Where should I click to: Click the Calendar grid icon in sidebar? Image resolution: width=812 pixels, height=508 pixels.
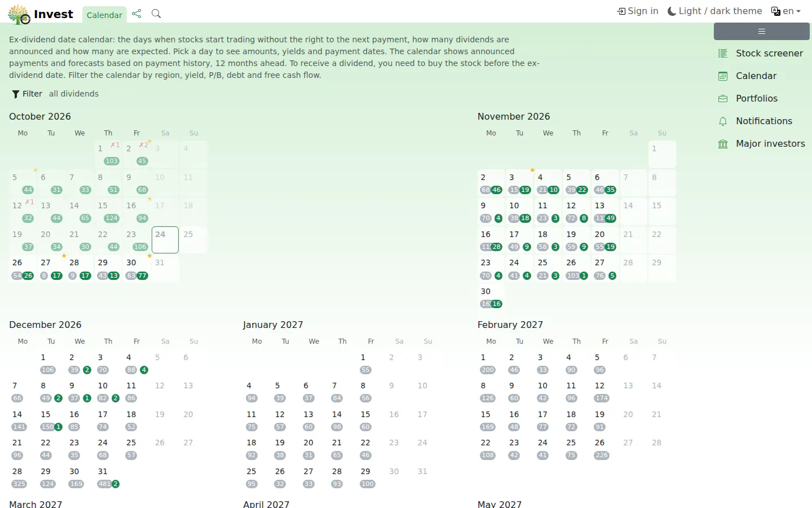pos(723,76)
